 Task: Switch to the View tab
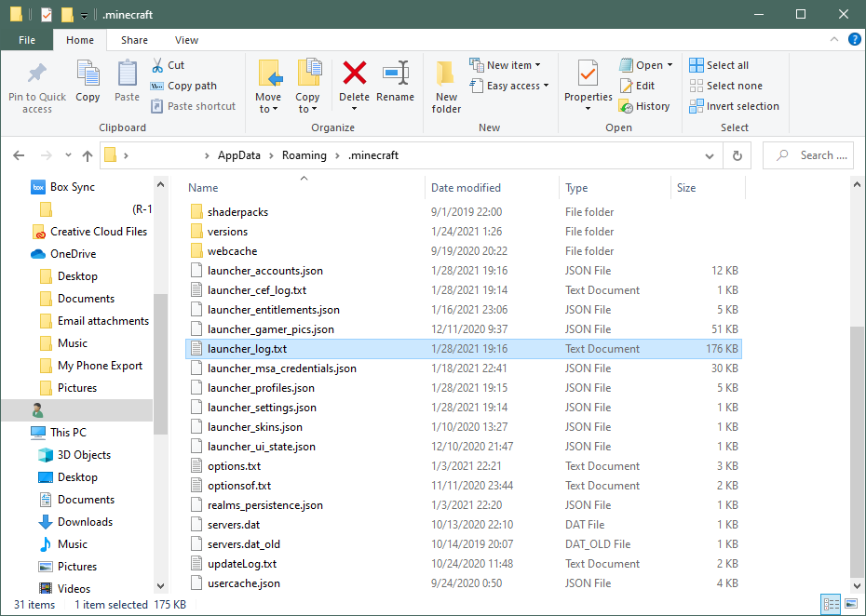click(186, 40)
